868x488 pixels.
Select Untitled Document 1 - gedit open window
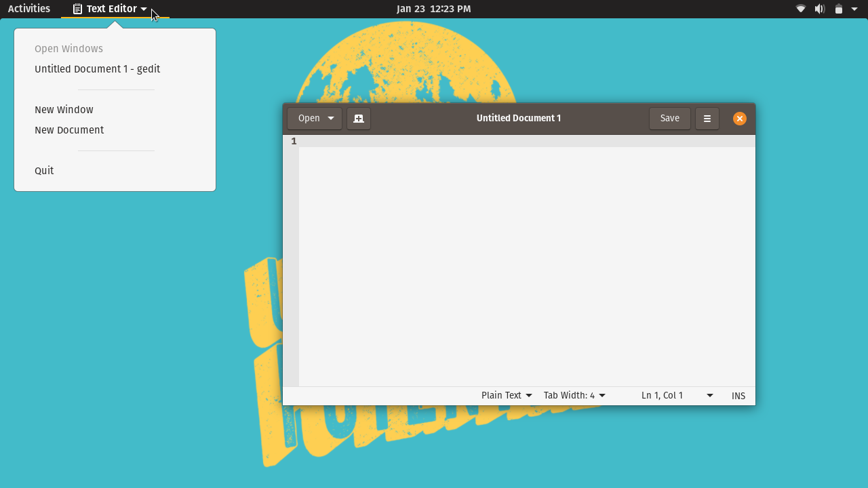pos(97,68)
